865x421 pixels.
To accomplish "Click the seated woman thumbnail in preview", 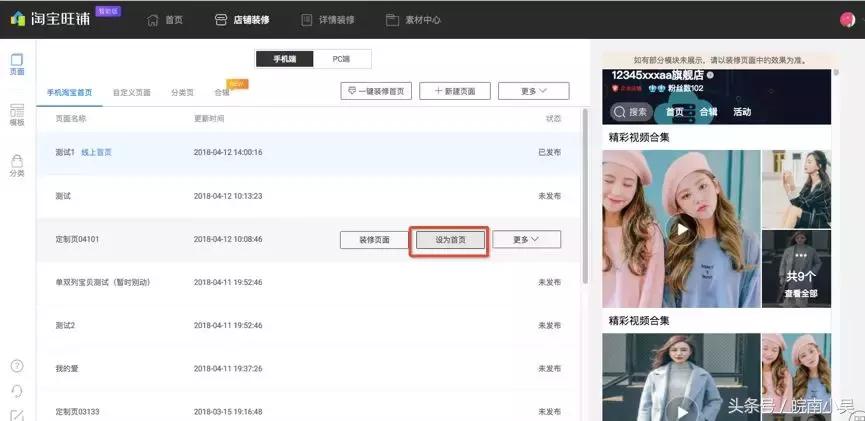I will (796, 189).
